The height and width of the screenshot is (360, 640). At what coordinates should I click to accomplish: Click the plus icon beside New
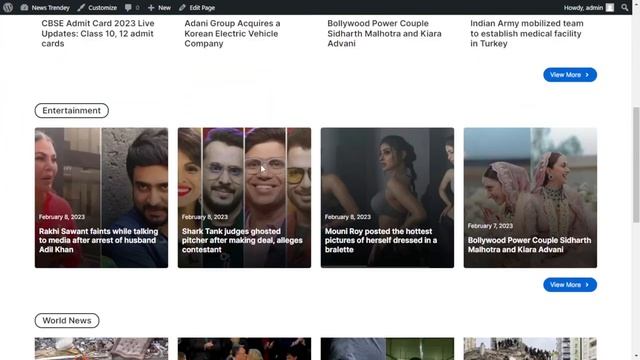point(151,7)
